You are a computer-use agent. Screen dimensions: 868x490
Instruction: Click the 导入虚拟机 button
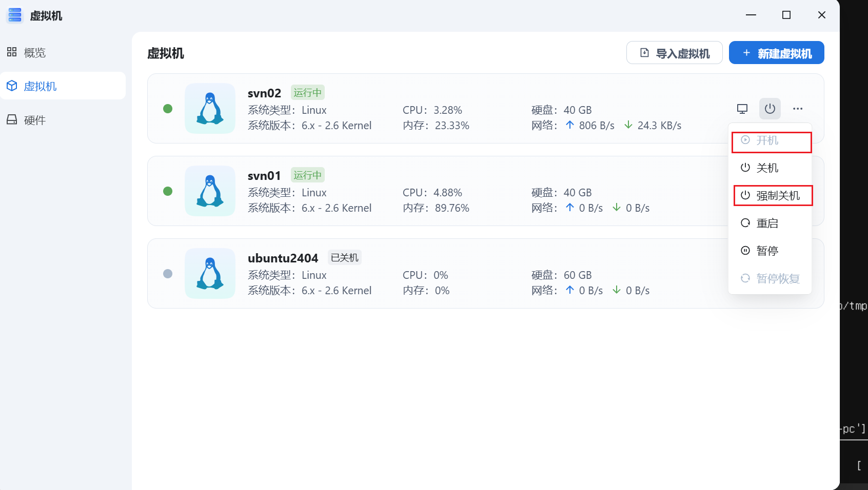(x=674, y=53)
